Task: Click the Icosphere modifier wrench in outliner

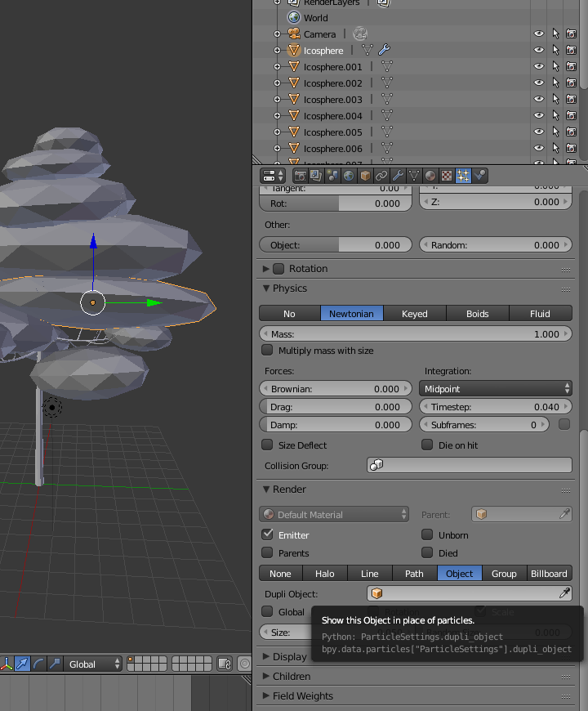Action: 384,49
